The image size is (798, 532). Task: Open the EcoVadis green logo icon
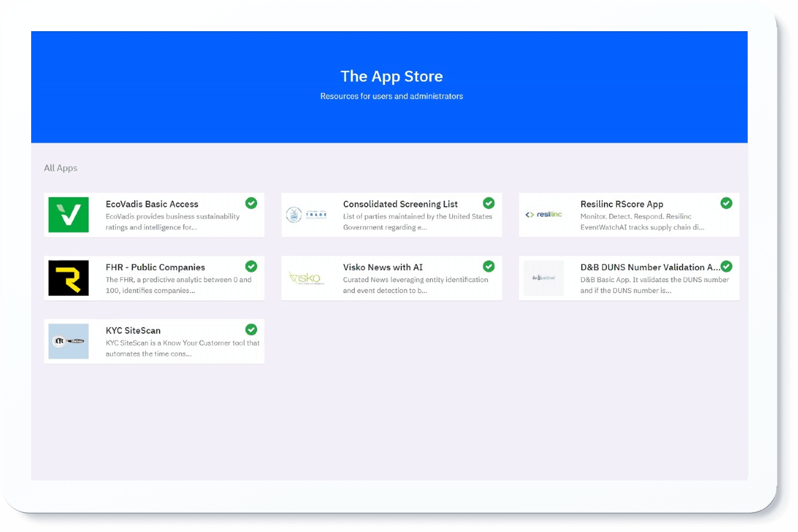68,214
